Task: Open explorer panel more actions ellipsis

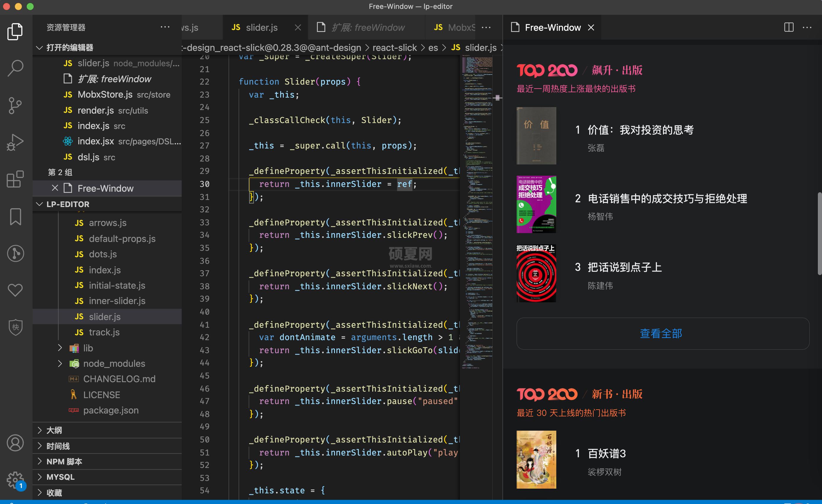Action: point(165,27)
